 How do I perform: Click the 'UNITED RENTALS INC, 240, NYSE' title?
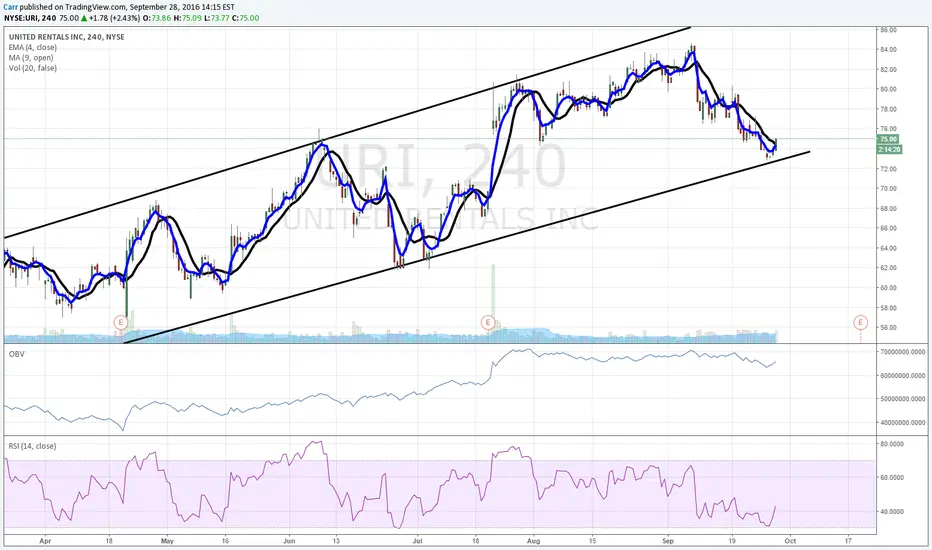pyautogui.click(x=67, y=37)
